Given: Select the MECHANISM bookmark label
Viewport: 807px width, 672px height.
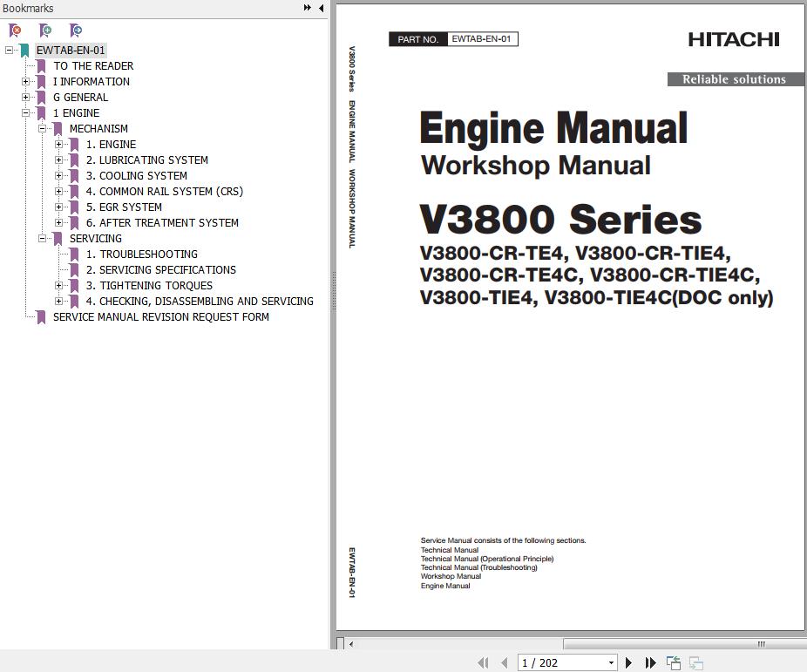Looking at the screenshot, I should pyautogui.click(x=98, y=129).
